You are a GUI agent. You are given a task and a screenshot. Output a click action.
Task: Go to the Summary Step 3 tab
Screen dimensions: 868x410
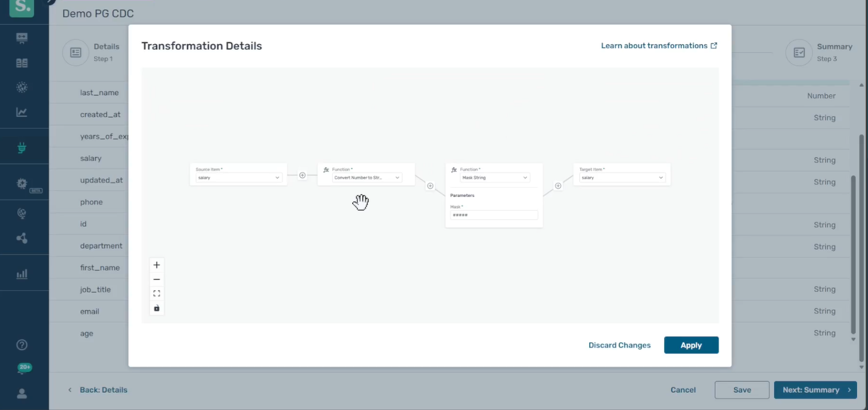(819, 52)
